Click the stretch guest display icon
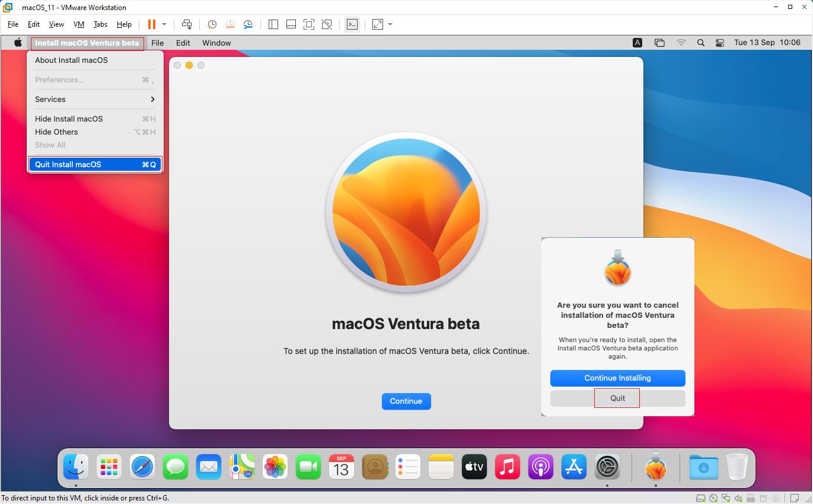 coord(378,24)
